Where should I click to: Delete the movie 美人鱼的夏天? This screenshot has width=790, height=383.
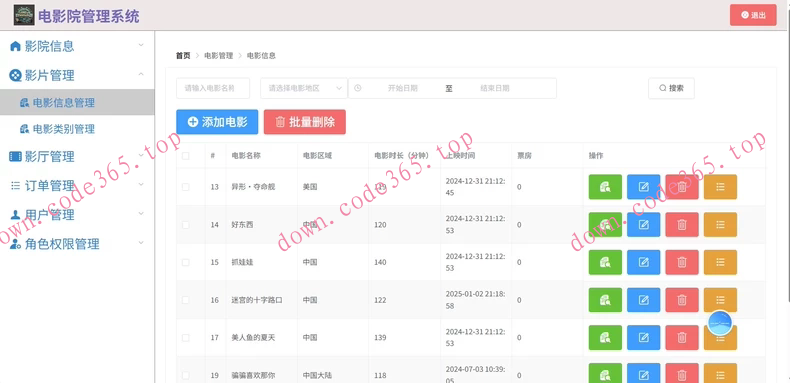(x=682, y=338)
